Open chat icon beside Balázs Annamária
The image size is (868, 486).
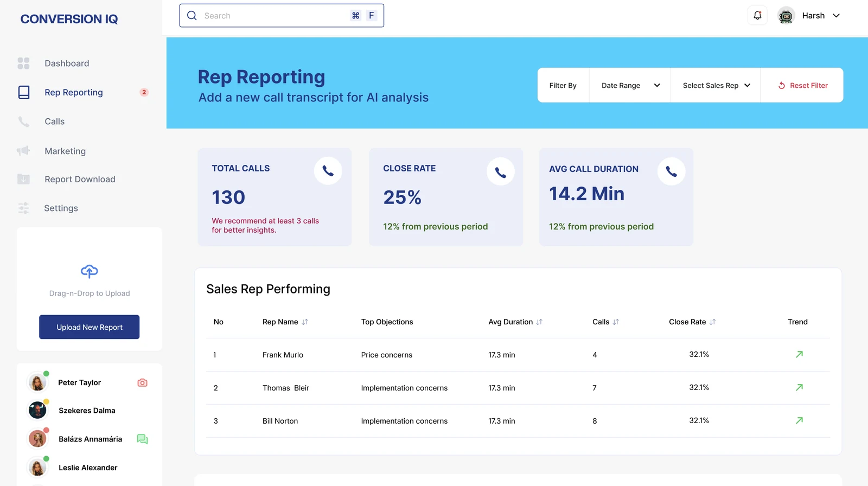(x=142, y=439)
